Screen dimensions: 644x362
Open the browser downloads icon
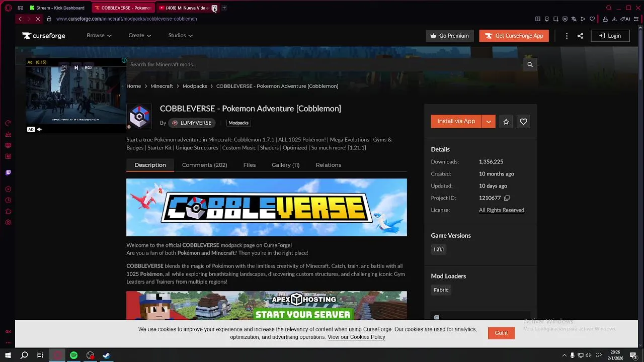614,19
